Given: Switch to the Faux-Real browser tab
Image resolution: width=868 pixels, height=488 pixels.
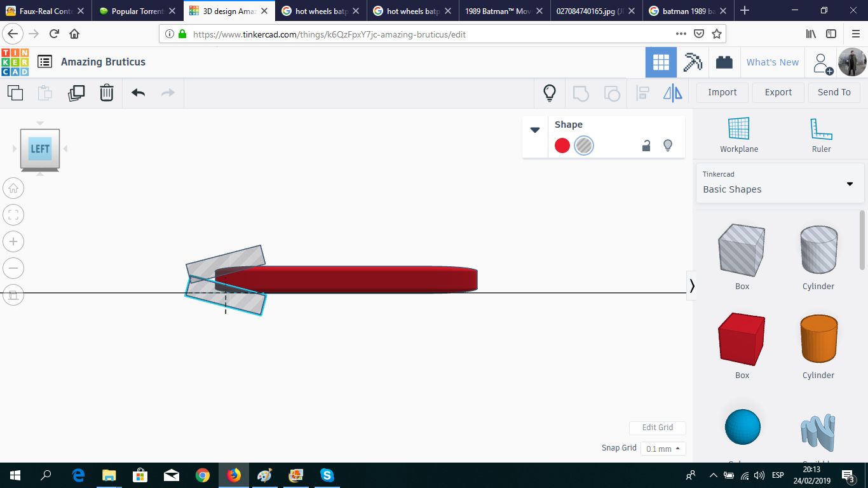Looking at the screenshot, I should click(x=46, y=11).
